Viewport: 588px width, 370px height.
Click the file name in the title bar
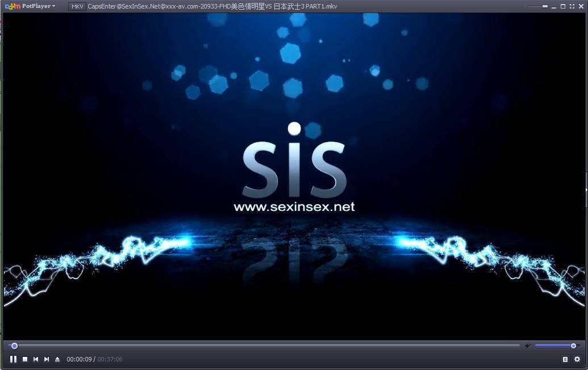click(212, 6)
